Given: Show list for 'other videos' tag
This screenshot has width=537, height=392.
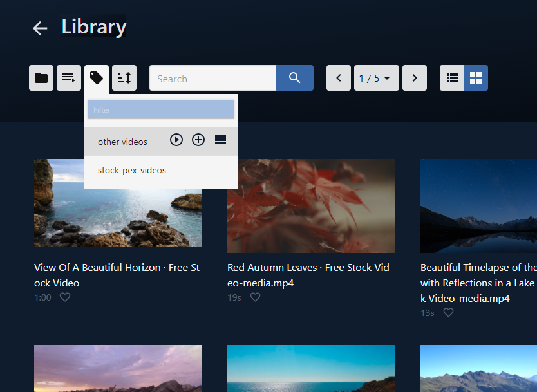Looking at the screenshot, I should click(x=220, y=140).
